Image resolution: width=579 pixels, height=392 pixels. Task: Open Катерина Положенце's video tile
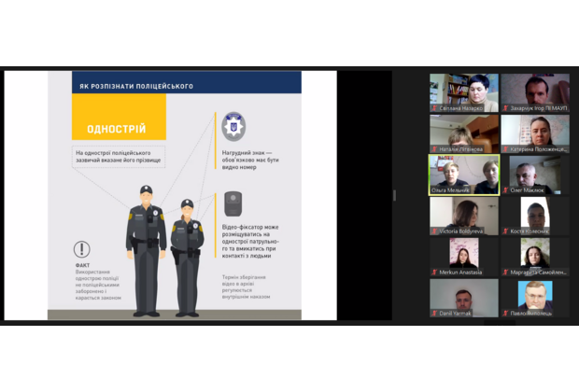click(x=534, y=133)
